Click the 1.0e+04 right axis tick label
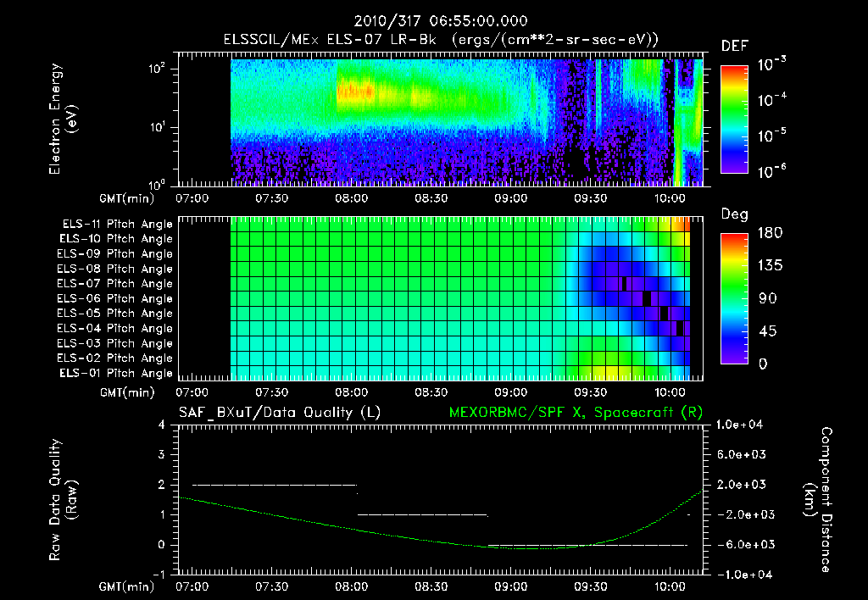 [740, 425]
